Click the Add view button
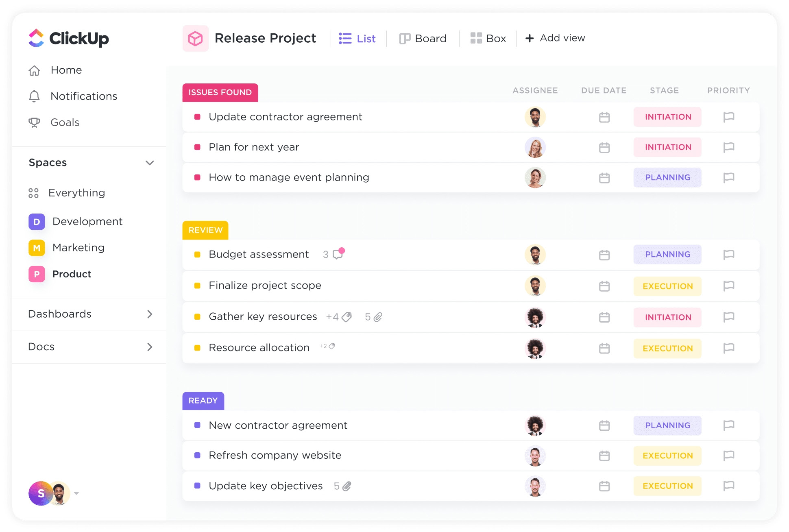The height and width of the screenshot is (532, 789). tap(555, 38)
